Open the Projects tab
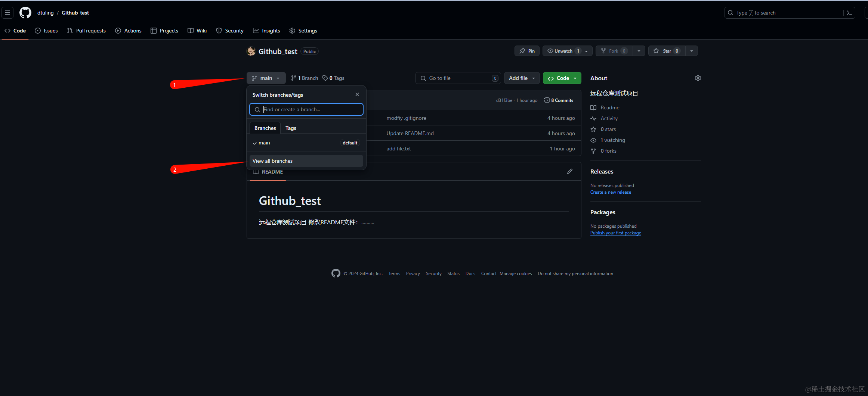 (x=164, y=31)
